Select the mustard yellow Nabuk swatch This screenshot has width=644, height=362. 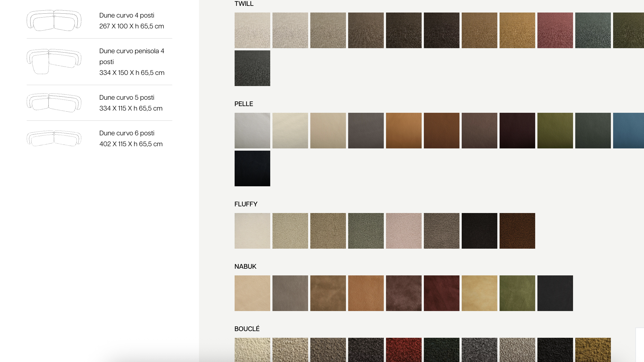click(480, 293)
